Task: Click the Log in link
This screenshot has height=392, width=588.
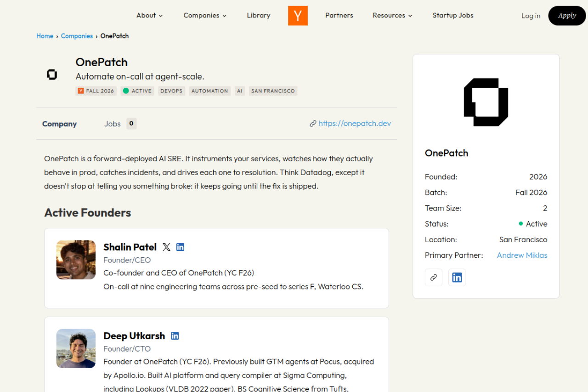Action: [531, 16]
